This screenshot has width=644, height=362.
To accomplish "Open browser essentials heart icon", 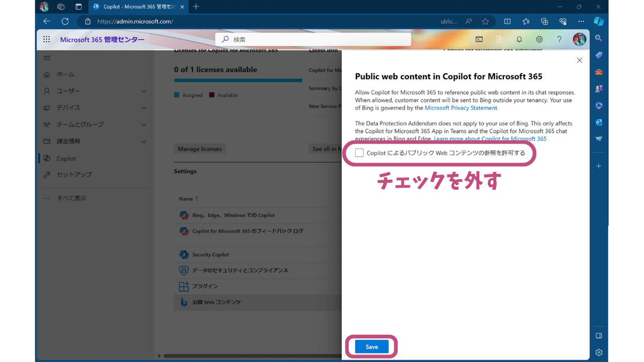I will (x=563, y=21).
